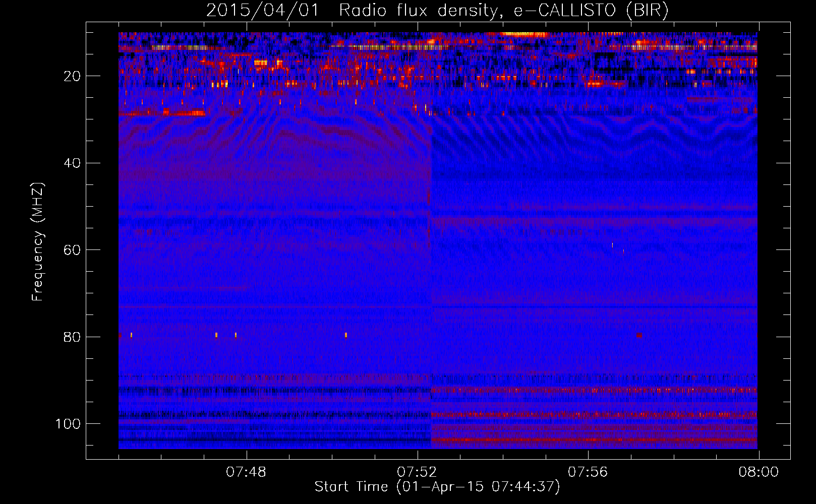Click the 60 frequency tick label
Screen dimensions: 816x504
click(72, 250)
